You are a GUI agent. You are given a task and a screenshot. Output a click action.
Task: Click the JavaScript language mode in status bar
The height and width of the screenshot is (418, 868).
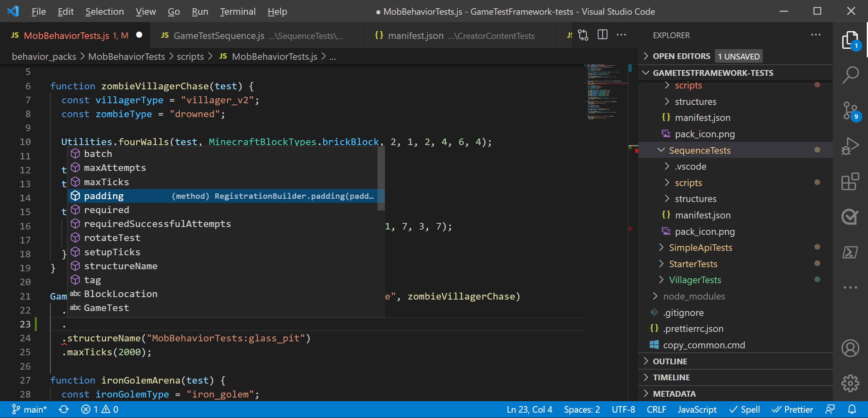coord(697,409)
